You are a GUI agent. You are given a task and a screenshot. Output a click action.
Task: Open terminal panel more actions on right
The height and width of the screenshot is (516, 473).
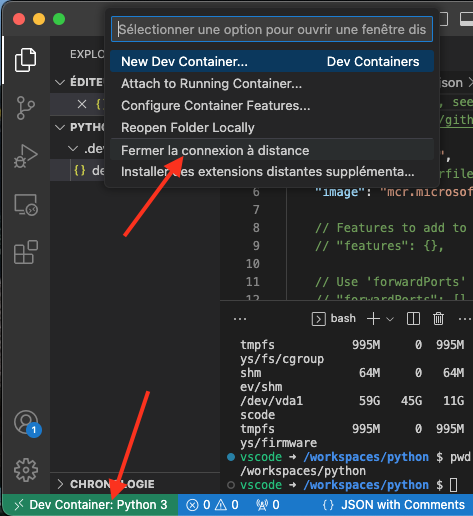coord(465,319)
